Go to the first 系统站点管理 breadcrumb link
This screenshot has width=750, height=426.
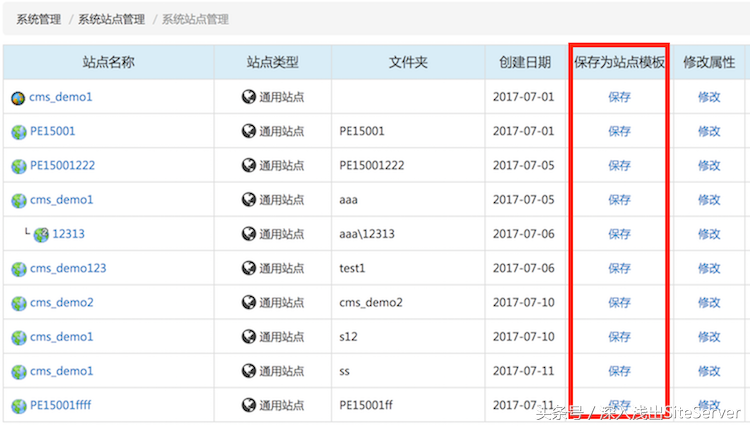(x=111, y=20)
